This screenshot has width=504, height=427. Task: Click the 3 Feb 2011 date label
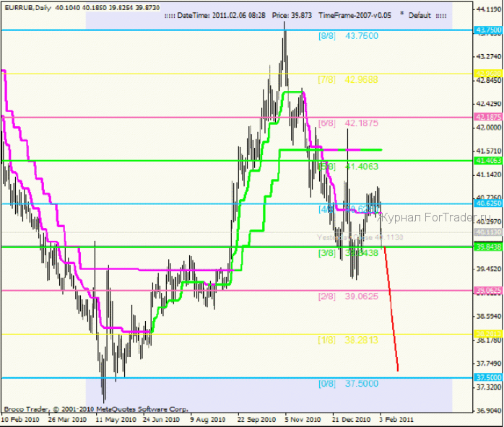point(396,419)
